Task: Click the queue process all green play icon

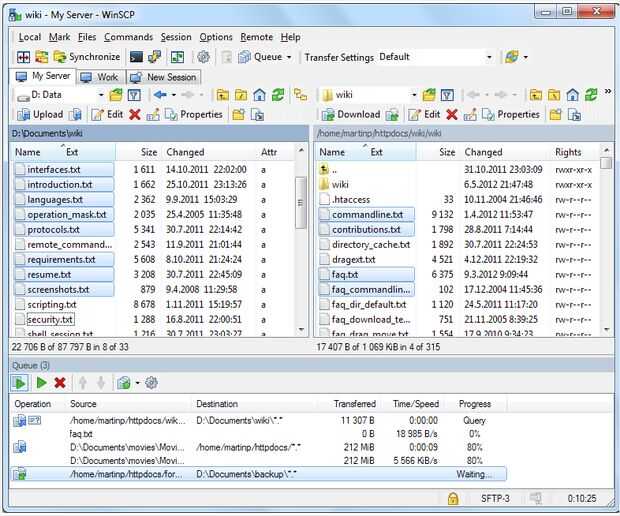Action: click(x=19, y=383)
